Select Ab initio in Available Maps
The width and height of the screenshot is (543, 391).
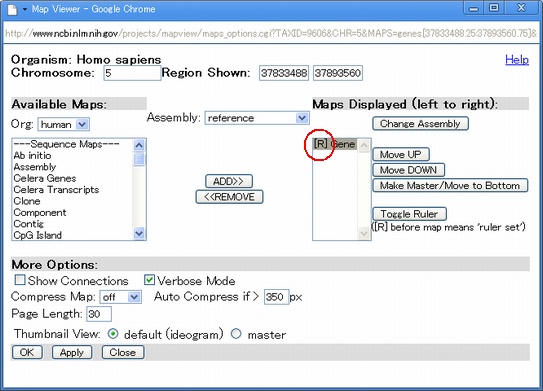pyautogui.click(x=72, y=155)
